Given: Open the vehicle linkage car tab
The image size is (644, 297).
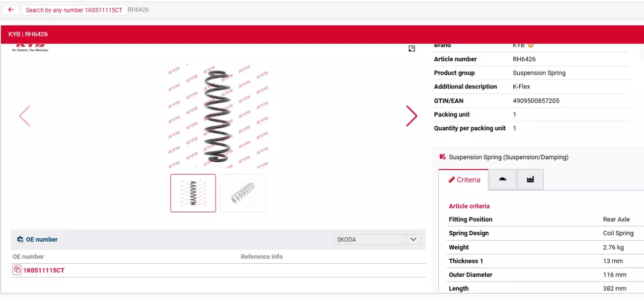Looking at the screenshot, I should click(502, 180).
